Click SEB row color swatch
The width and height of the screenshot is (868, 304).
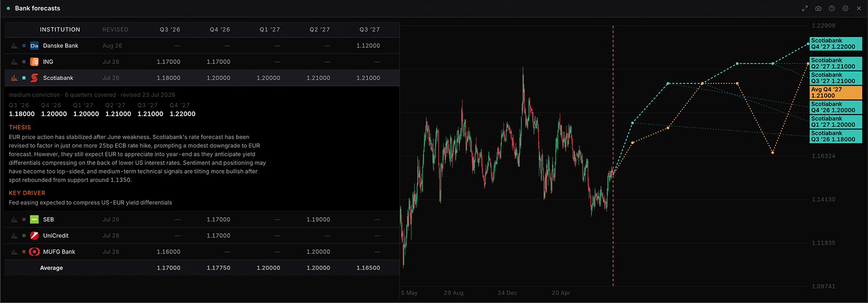[x=24, y=220]
